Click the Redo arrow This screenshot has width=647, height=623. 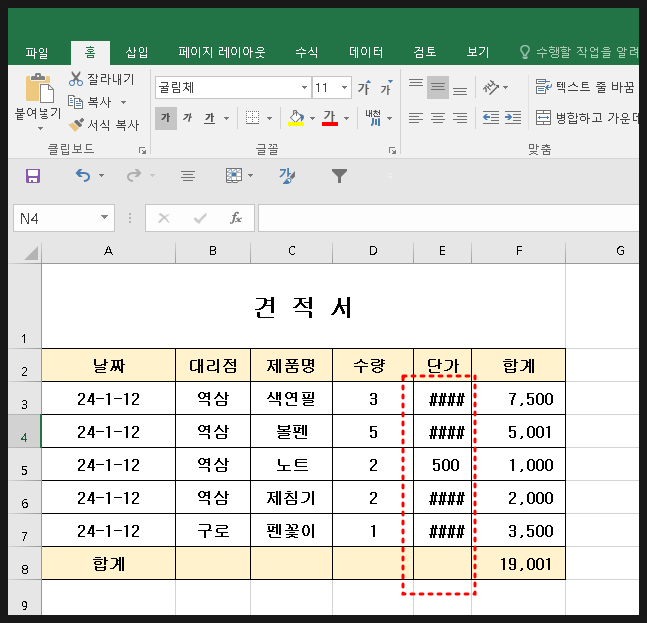pyautogui.click(x=134, y=176)
